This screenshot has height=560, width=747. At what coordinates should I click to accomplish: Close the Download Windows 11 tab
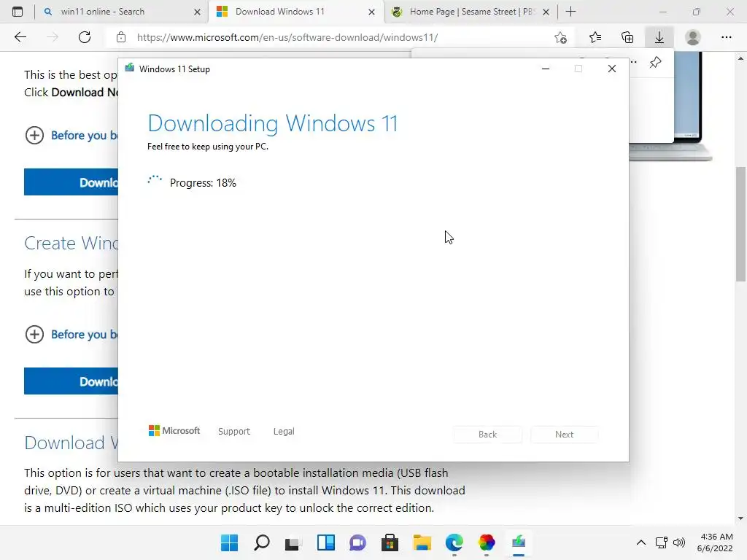click(371, 12)
